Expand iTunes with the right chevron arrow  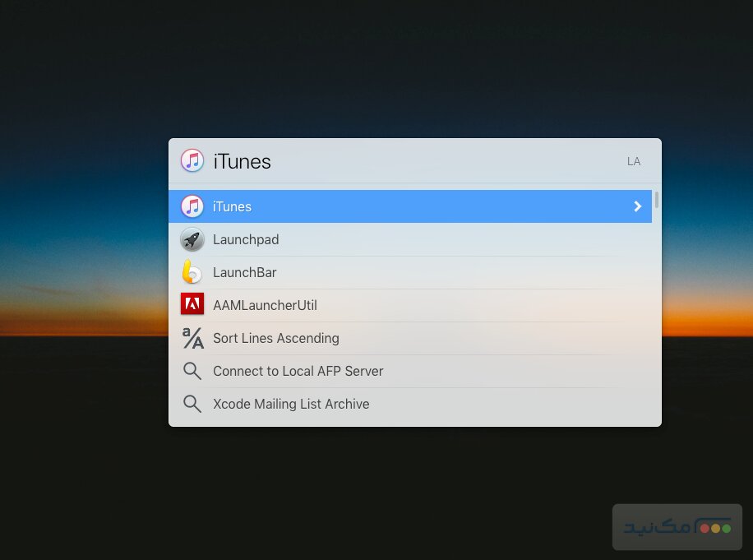637,206
